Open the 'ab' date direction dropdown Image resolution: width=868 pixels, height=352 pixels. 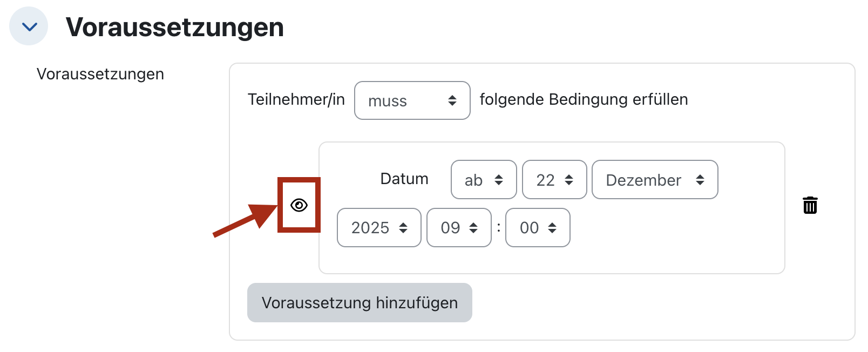484,180
